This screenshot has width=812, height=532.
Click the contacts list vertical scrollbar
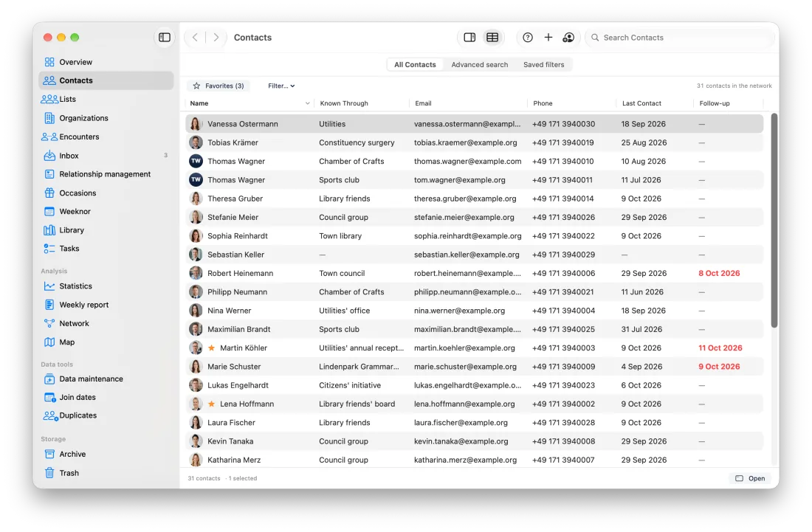tap(774, 221)
